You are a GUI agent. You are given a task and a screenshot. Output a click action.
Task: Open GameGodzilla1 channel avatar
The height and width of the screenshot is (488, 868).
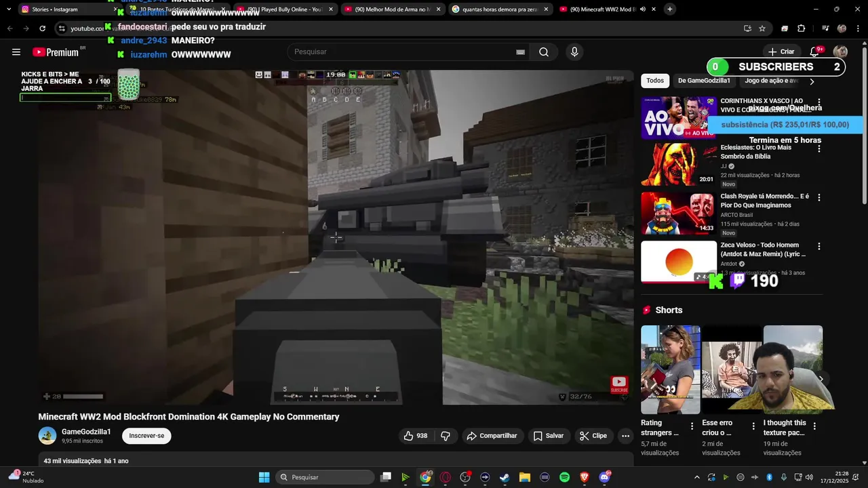pos(47,436)
